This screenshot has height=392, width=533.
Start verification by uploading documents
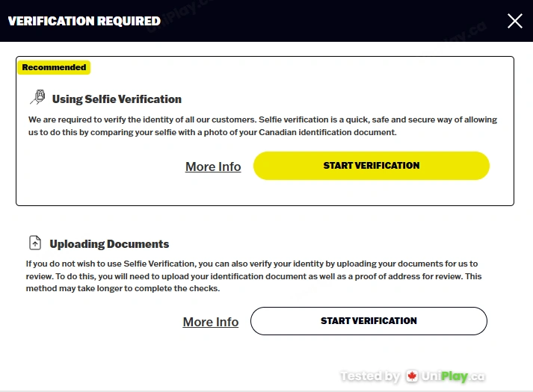pos(369,321)
